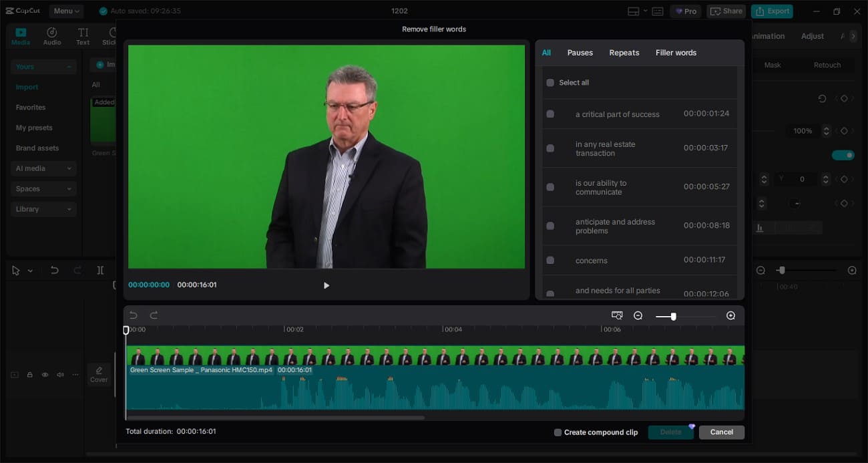Click the Export button
Screen dimensions: 868x463
(x=772, y=11)
